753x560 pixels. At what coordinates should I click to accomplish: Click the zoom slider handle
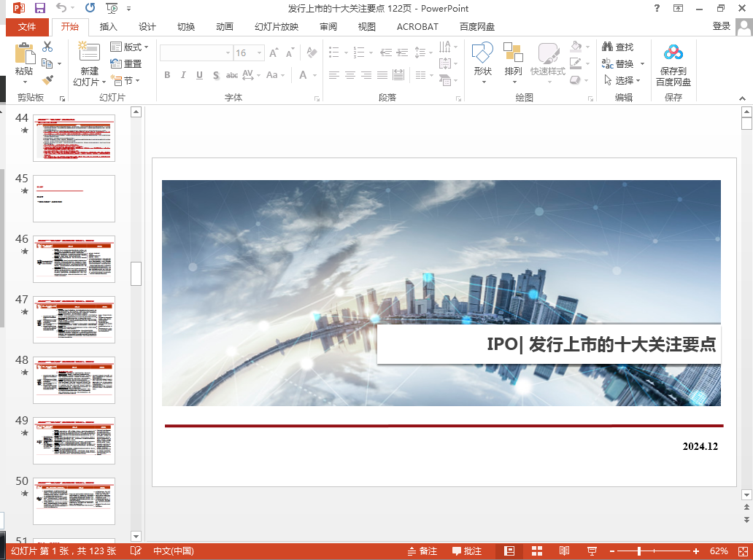638,551
